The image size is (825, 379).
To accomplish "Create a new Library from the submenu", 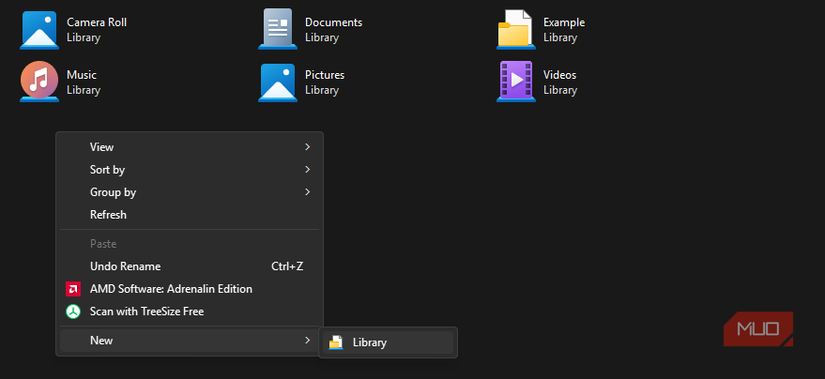I will tap(388, 343).
